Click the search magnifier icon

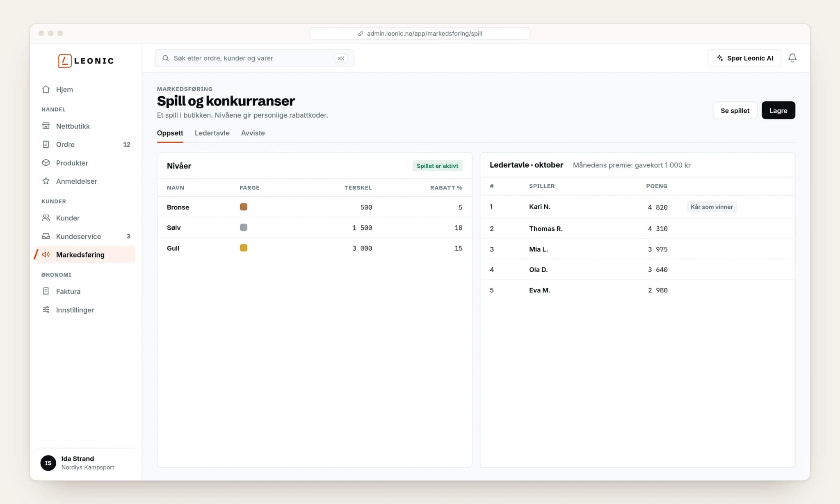click(x=166, y=58)
